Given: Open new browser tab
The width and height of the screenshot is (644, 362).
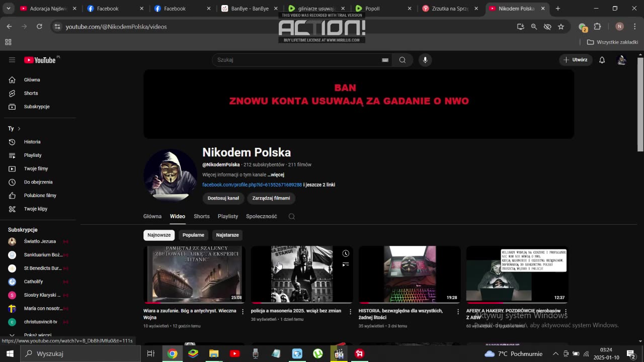Looking at the screenshot, I should point(557,9).
